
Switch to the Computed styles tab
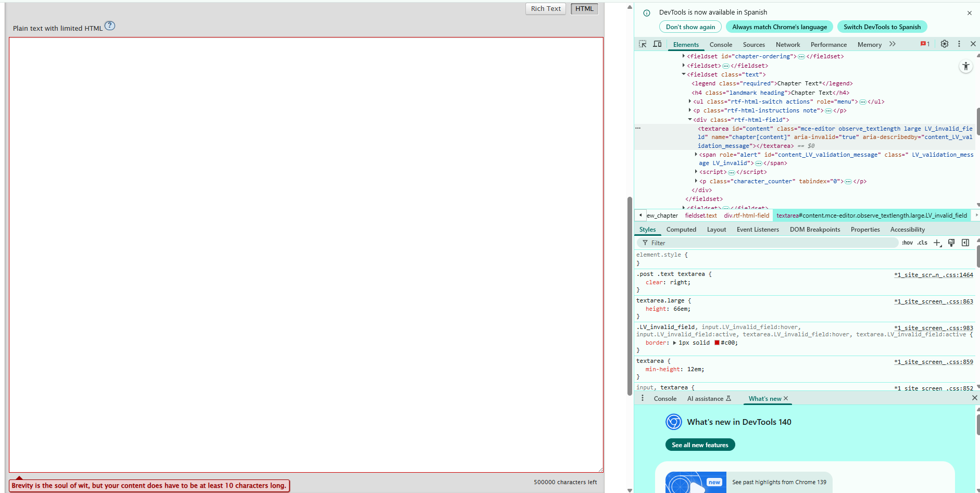(x=681, y=230)
